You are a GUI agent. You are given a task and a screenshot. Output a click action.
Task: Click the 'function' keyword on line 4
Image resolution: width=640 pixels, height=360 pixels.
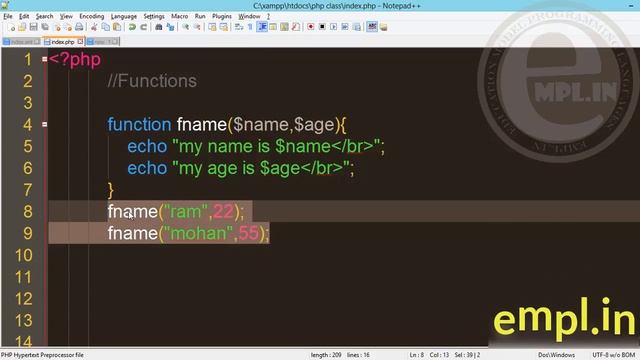coord(139,124)
